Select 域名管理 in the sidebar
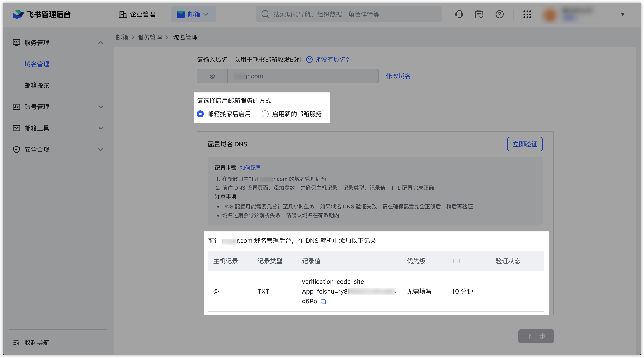Viewport: 644px width, 358px height. coord(37,64)
